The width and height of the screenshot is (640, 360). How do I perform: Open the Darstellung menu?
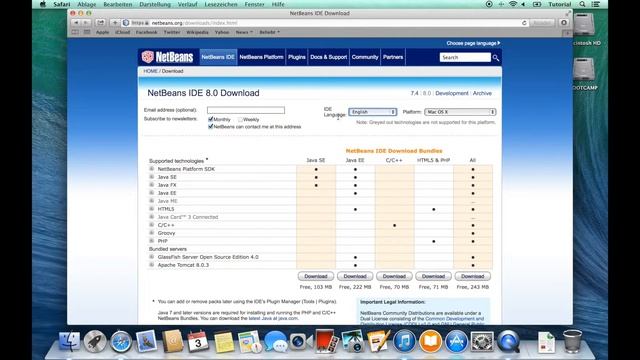click(x=155, y=4)
